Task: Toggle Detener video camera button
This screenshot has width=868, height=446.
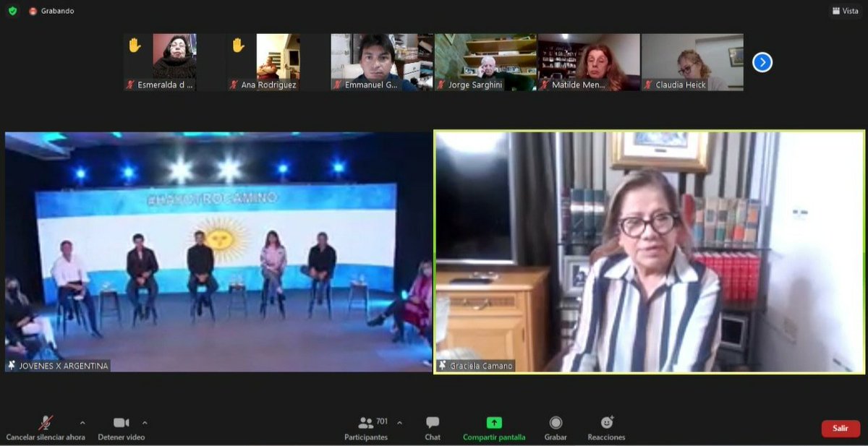Action: [122, 428]
